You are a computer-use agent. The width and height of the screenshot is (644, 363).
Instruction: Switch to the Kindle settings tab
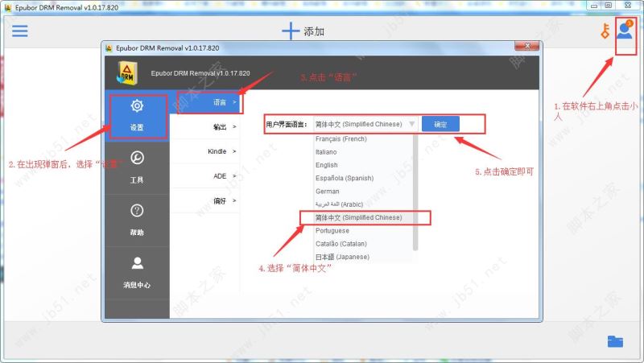tap(205, 151)
